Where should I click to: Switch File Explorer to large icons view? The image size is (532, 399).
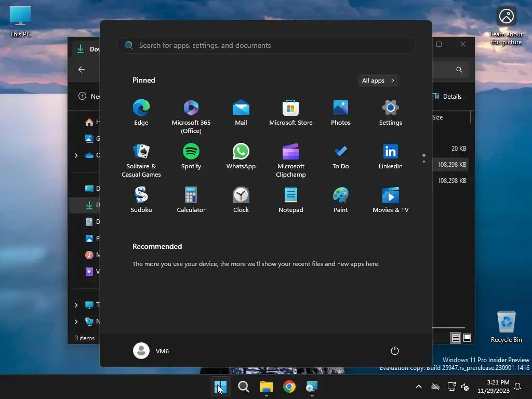[x=467, y=338]
